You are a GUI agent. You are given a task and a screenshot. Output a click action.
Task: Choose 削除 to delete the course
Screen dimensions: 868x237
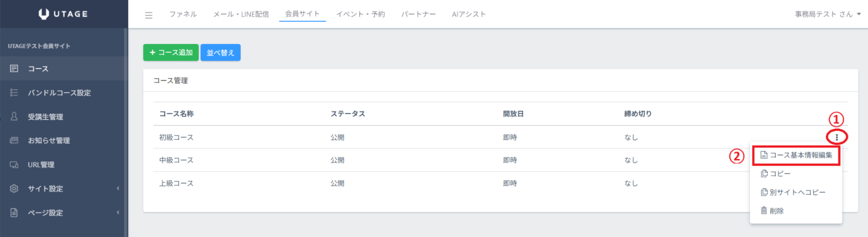(772, 211)
